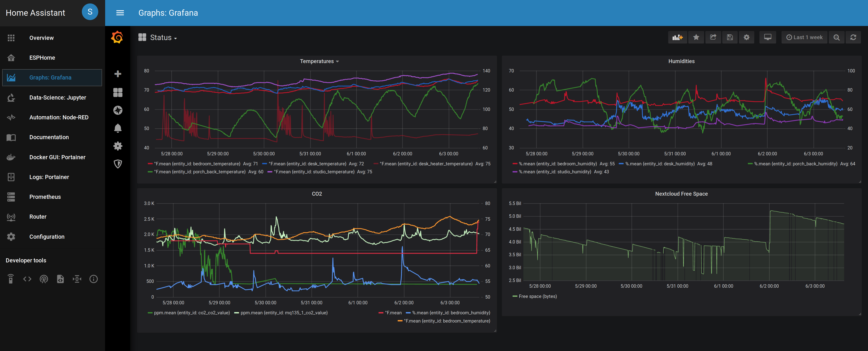The height and width of the screenshot is (351, 868).
Task: Open the share dashboard dialog
Action: tap(713, 37)
